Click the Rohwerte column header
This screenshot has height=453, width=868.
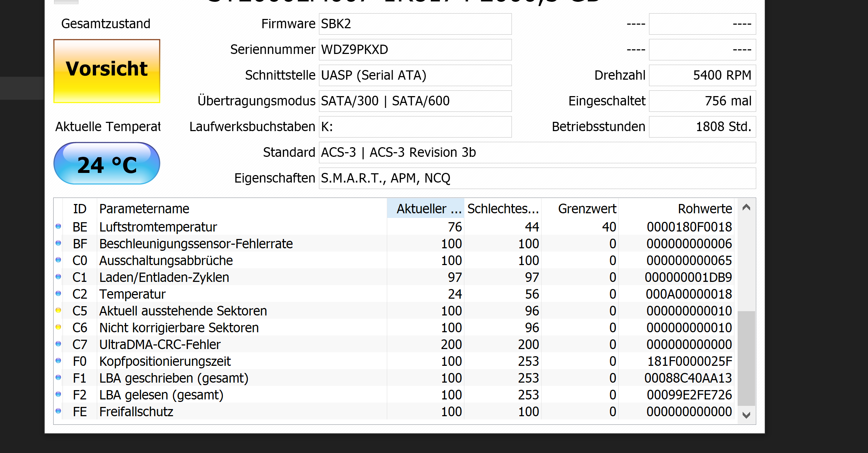click(704, 209)
